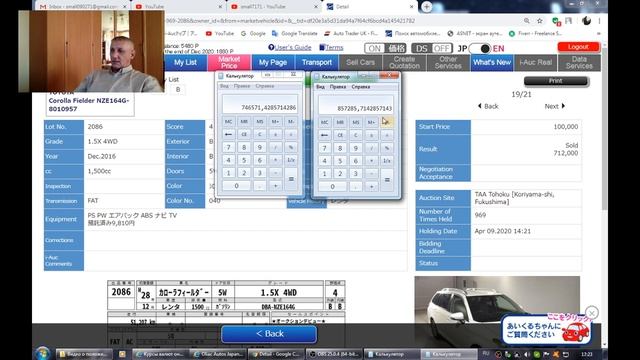Go to previous listing with Back arrow
The image size is (640, 360).
[488, 106]
